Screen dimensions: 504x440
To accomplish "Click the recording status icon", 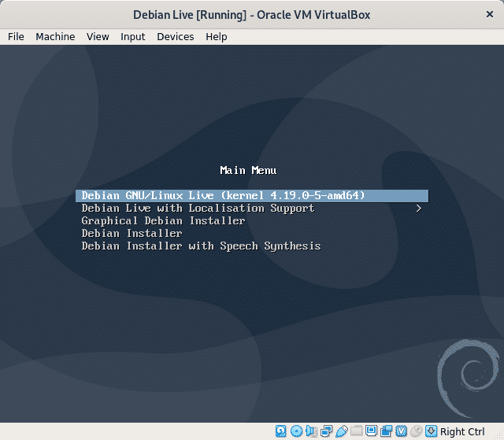I will tap(386, 431).
